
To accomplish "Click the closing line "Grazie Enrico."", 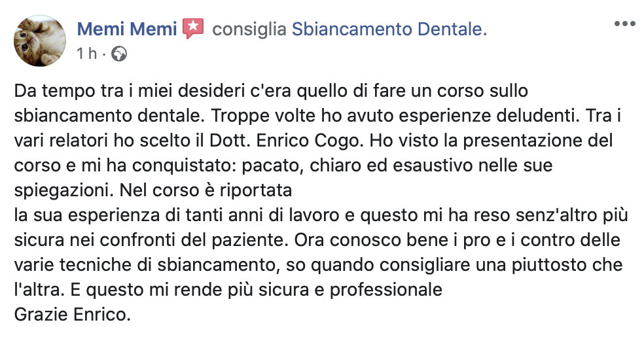I will point(73,315).
